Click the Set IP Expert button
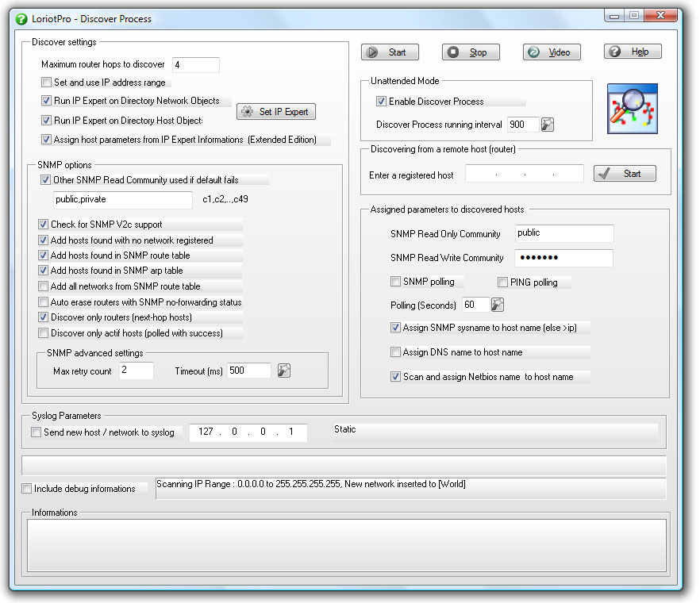The width and height of the screenshot is (700, 603). tap(275, 111)
